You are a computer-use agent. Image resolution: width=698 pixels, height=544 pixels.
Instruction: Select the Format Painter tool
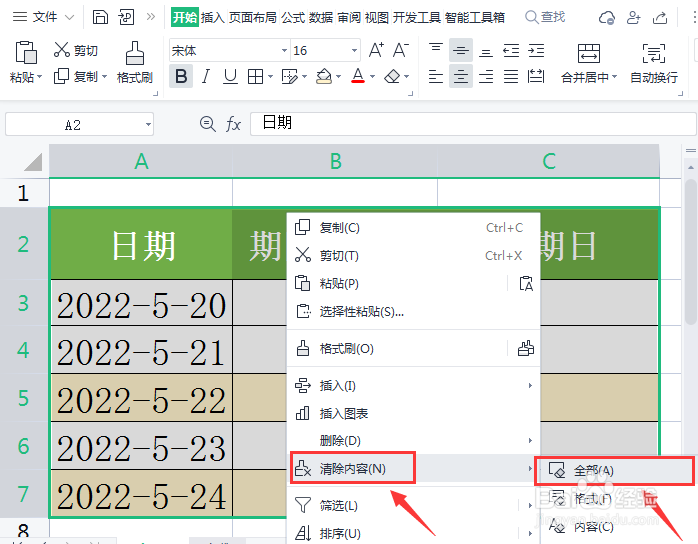coord(134,62)
